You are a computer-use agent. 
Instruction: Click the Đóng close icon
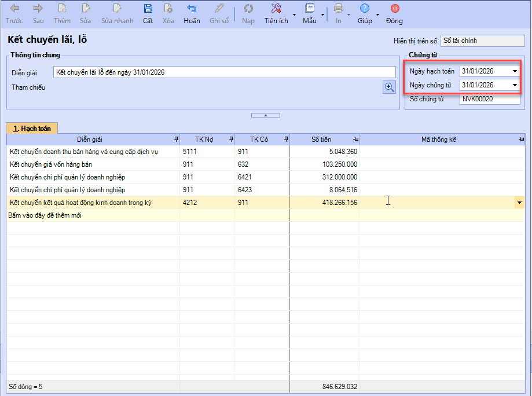point(395,9)
